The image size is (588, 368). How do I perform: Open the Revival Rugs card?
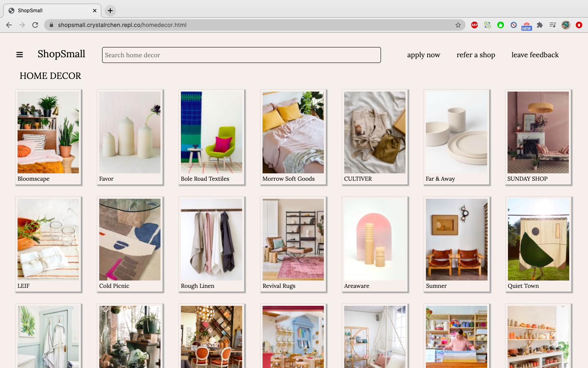(293, 244)
